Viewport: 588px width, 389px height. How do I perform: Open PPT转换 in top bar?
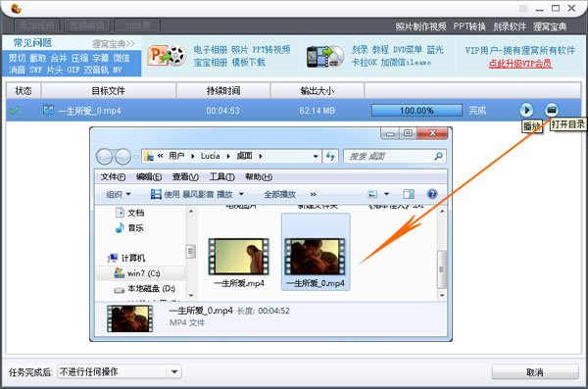[x=469, y=26]
